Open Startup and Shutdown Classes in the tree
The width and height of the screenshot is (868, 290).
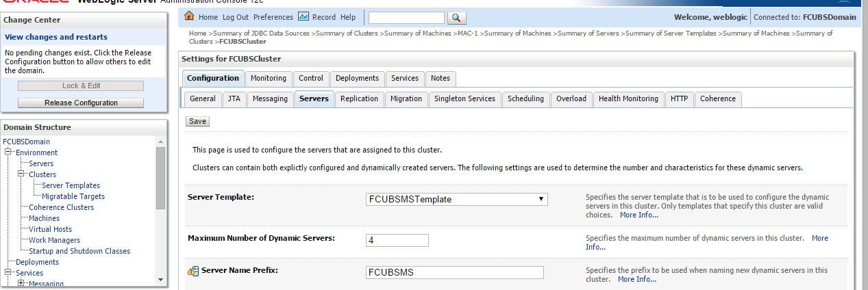click(x=79, y=251)
